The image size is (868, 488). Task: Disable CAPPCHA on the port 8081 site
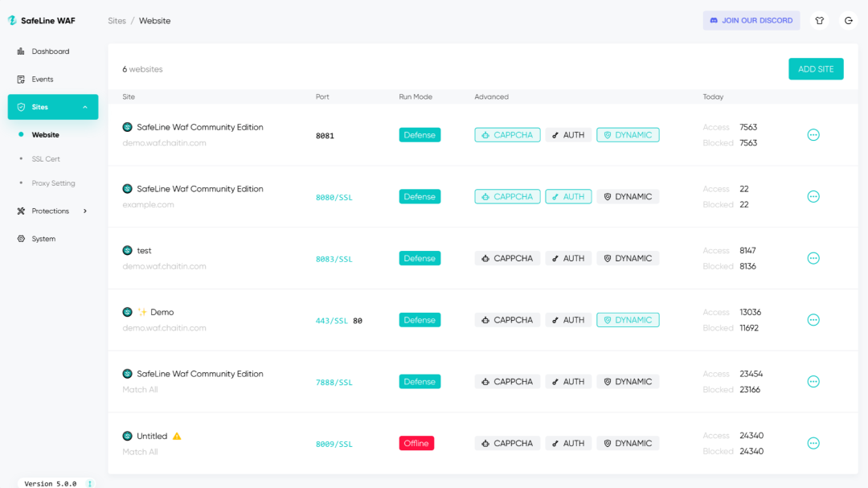(507, 134)
